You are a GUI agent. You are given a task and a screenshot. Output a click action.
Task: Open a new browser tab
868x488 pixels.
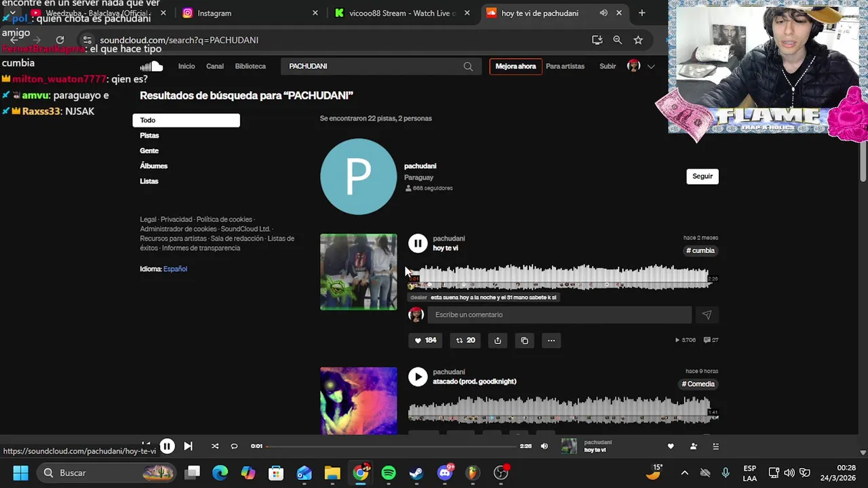pos(642,13)
